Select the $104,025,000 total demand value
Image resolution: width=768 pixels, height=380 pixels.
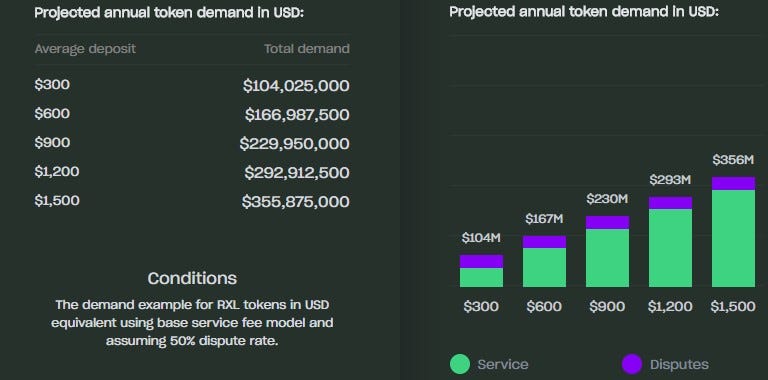pyautogui.click(x=296, y=86)
